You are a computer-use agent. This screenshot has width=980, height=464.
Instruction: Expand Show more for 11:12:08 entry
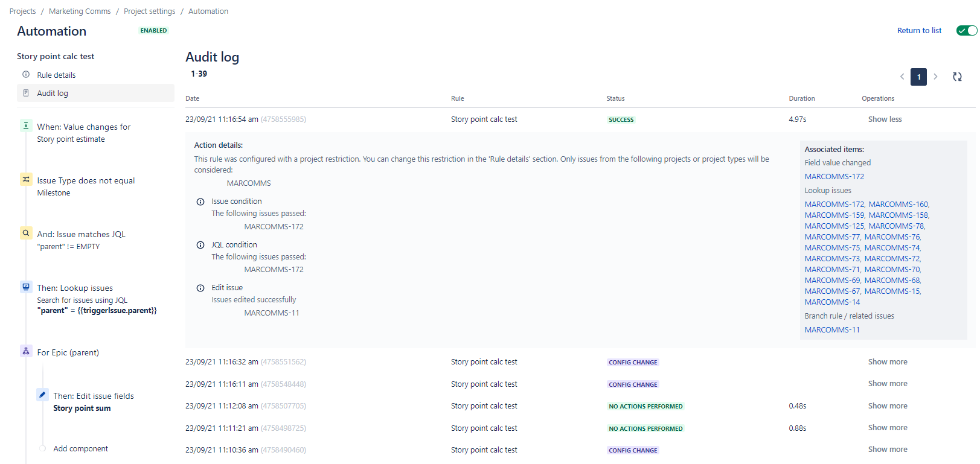coord(888,406)
